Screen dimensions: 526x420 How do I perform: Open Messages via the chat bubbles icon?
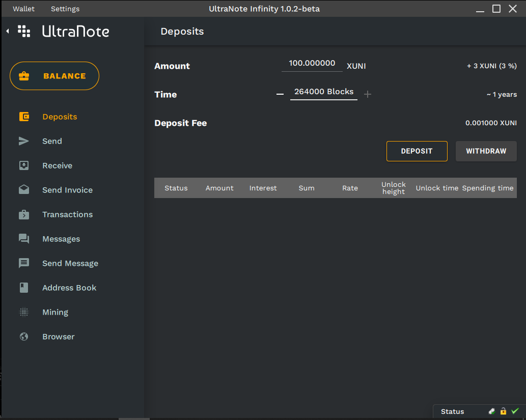point(24,239)
